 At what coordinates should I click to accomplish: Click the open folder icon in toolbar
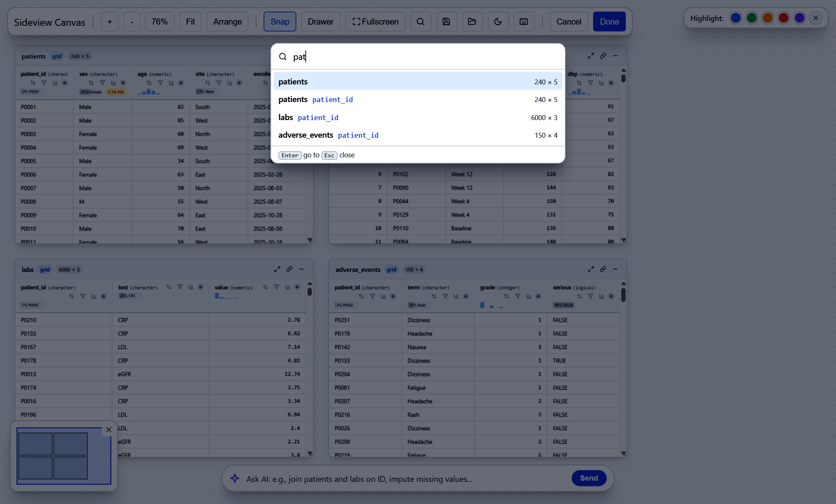[472, 22]
